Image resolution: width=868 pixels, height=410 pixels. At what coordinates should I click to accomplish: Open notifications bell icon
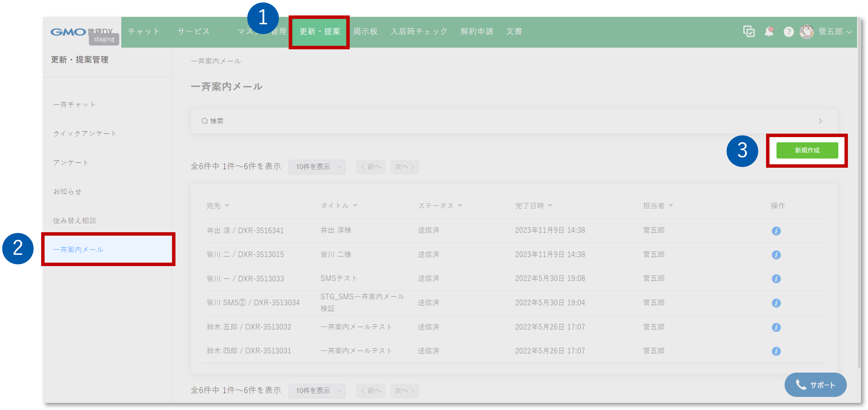tap(769, 32)
